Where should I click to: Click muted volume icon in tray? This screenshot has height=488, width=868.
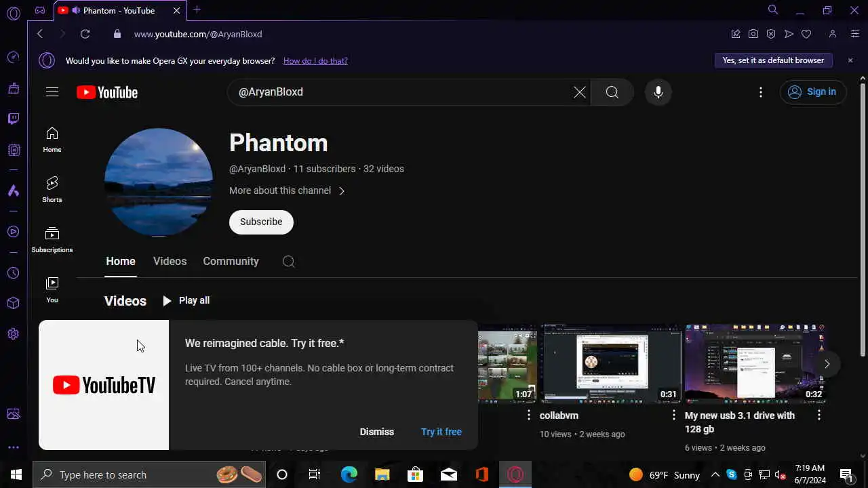coord(781,474)
